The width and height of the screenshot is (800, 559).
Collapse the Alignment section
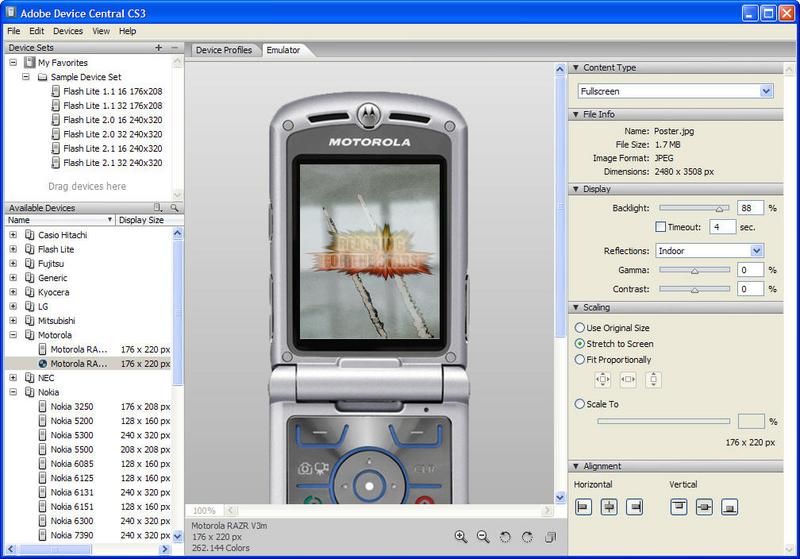[576, 466]
